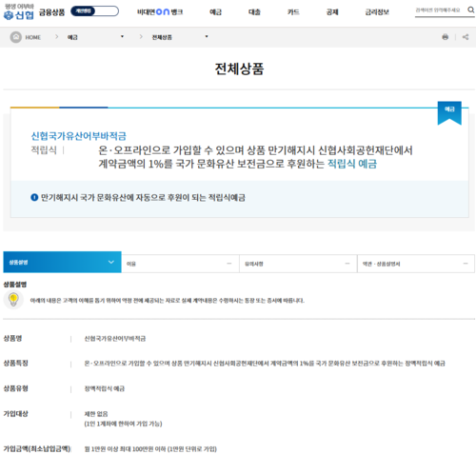
Task: Switch to the 약관·상품설명서 tab
Action: [x=416, y=264]
